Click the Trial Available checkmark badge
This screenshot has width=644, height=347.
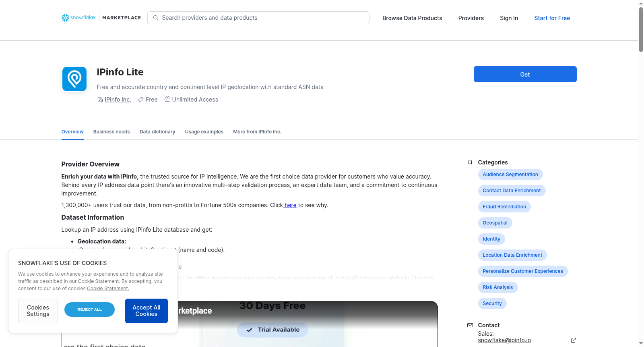point(272,330)
